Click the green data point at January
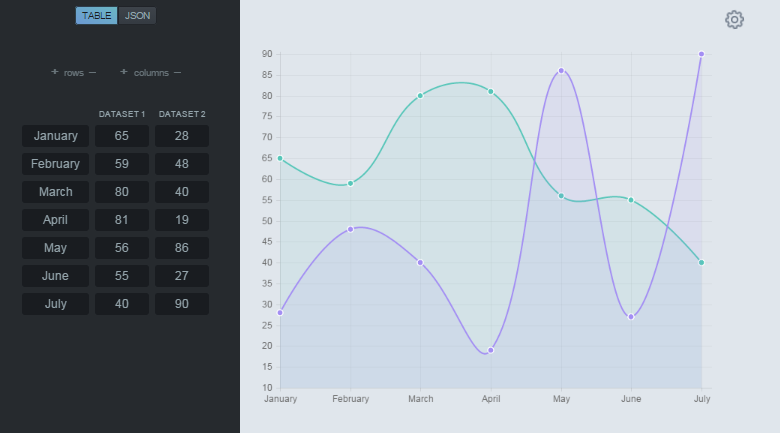This screenshot has height=433, width=780. click(x=280, y=158)
